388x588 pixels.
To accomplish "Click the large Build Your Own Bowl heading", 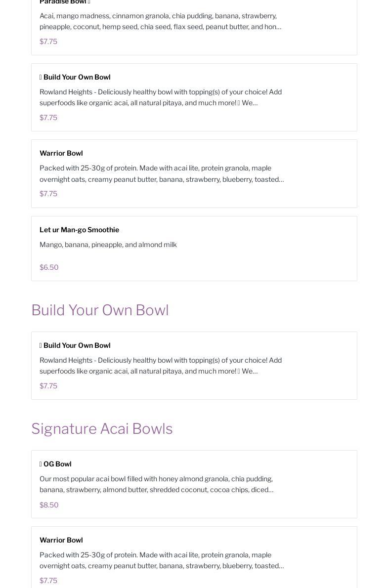I will pos(100,310).
